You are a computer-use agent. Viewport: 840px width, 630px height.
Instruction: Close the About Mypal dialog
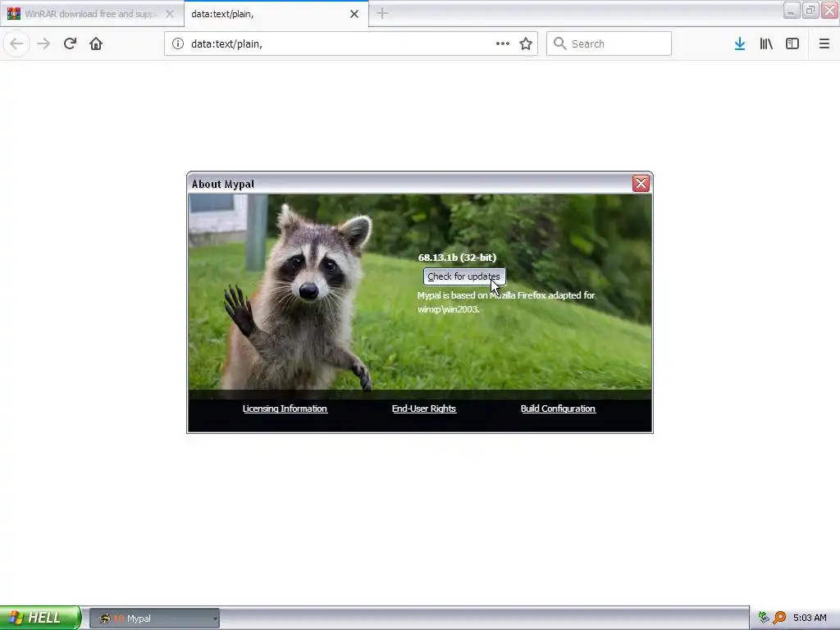tap(641, 184)
